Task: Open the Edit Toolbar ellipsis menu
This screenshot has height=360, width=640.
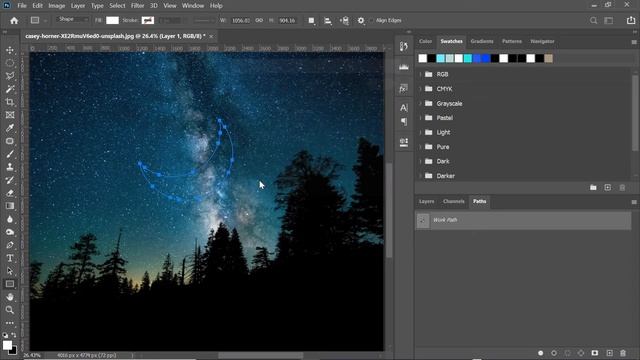Action: (10, 323)
